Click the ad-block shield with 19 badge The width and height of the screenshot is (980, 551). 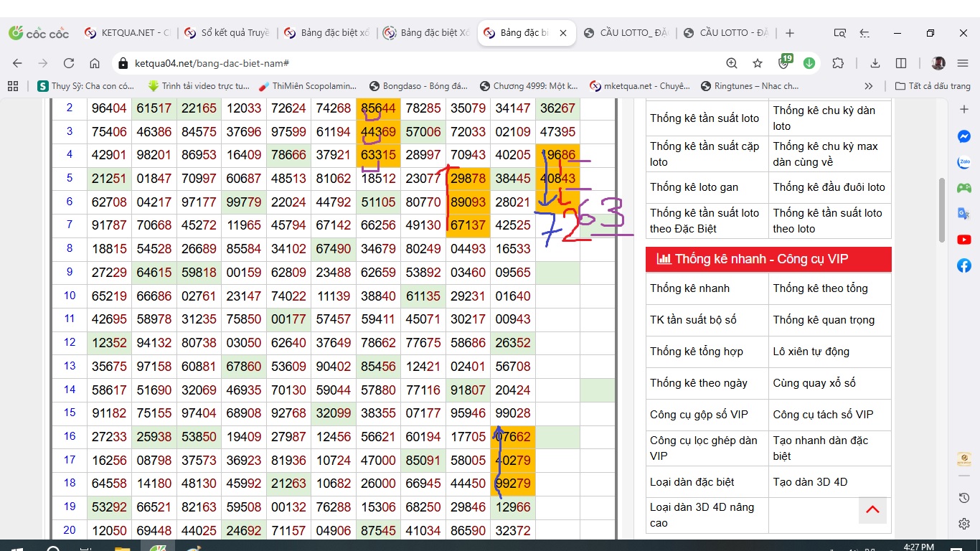pos(784,63)
